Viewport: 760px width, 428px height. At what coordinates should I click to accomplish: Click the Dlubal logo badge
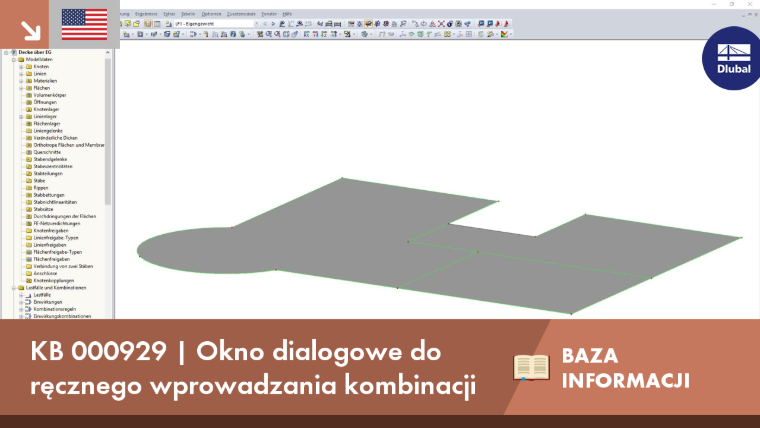(732, 58)
